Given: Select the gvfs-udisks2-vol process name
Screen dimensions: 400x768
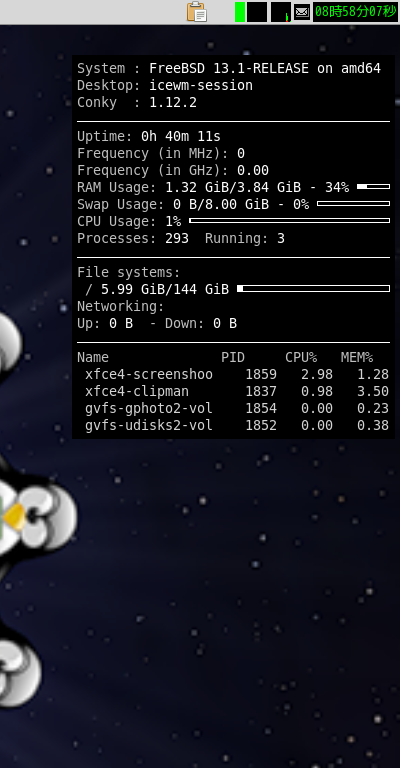Looking at the screenshot, I should (149, 426).
